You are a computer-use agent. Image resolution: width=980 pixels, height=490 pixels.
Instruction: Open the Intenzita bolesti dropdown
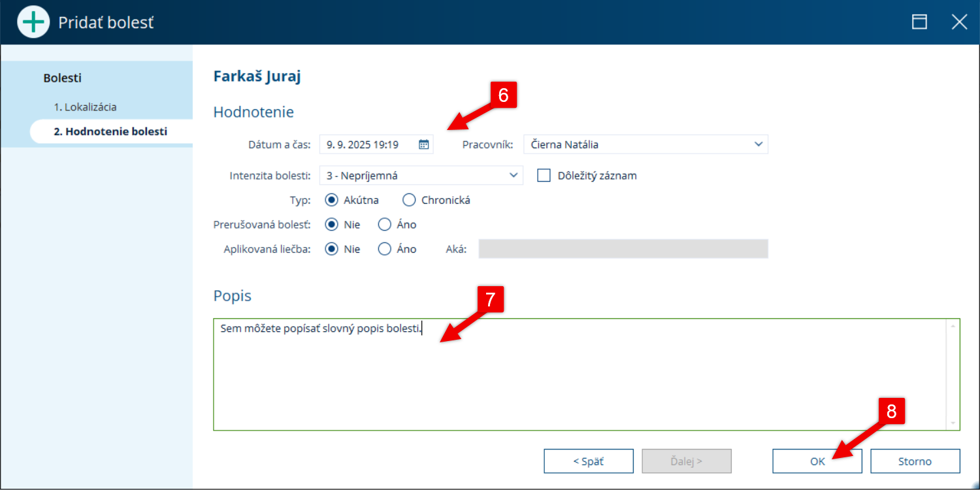(513, 175)
